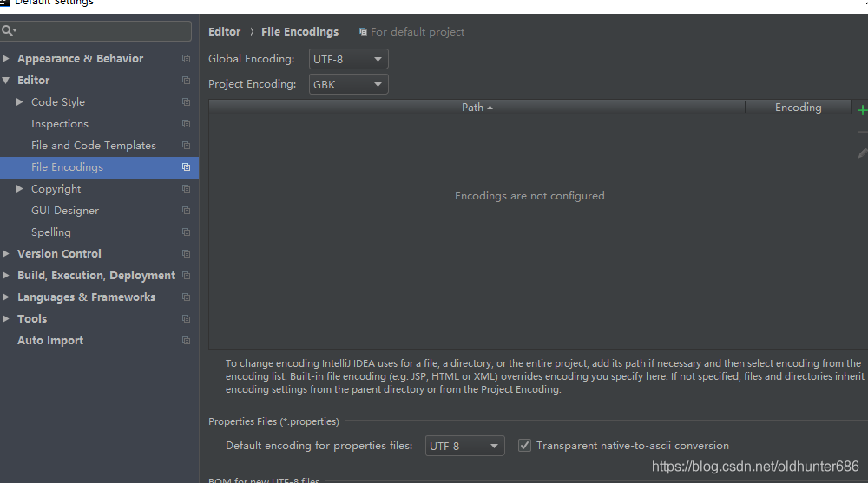Click project-level icon in Version Control row

pos(186,254)
